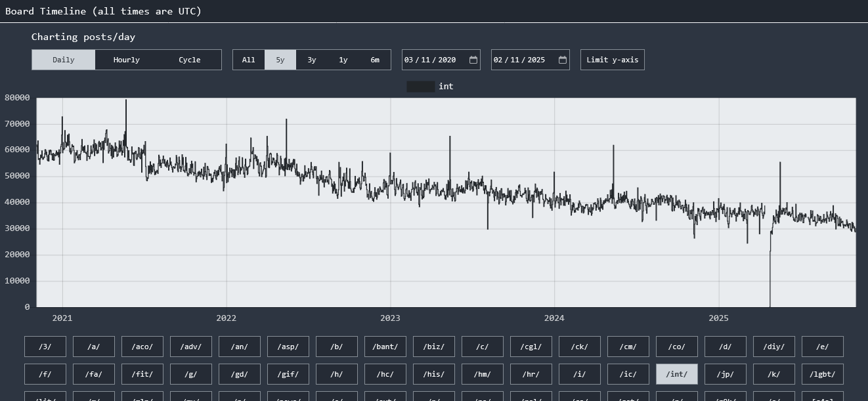Focus the end date field 02/11/2025
The height and width of the screenshot is (401, 868).
tap(531, 60)
